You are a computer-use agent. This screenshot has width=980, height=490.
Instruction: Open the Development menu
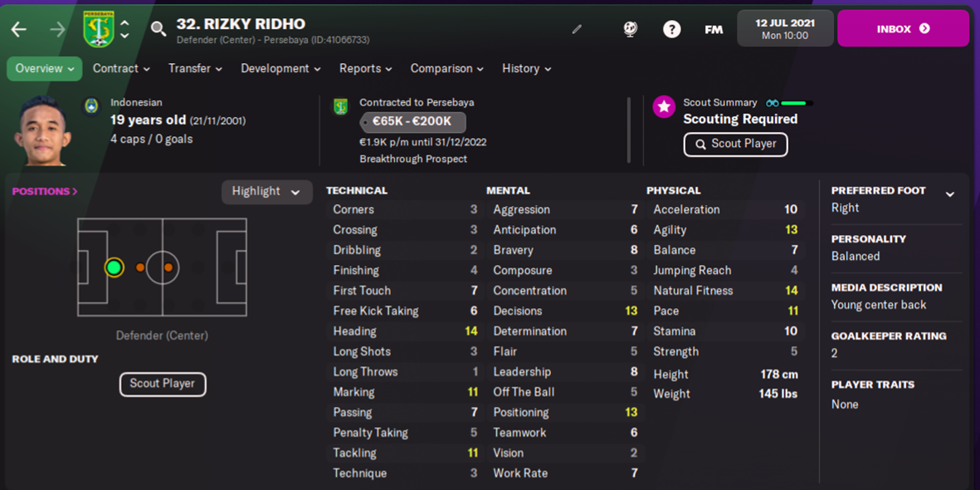click(280, 69)
